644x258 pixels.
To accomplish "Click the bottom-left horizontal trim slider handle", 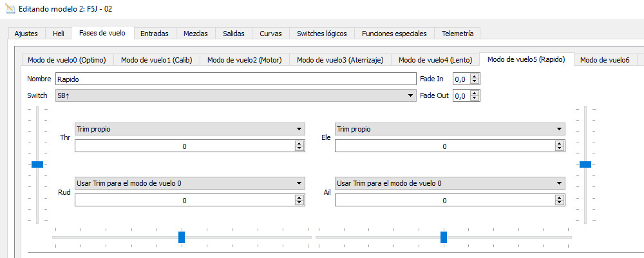I will pos(182,237).
